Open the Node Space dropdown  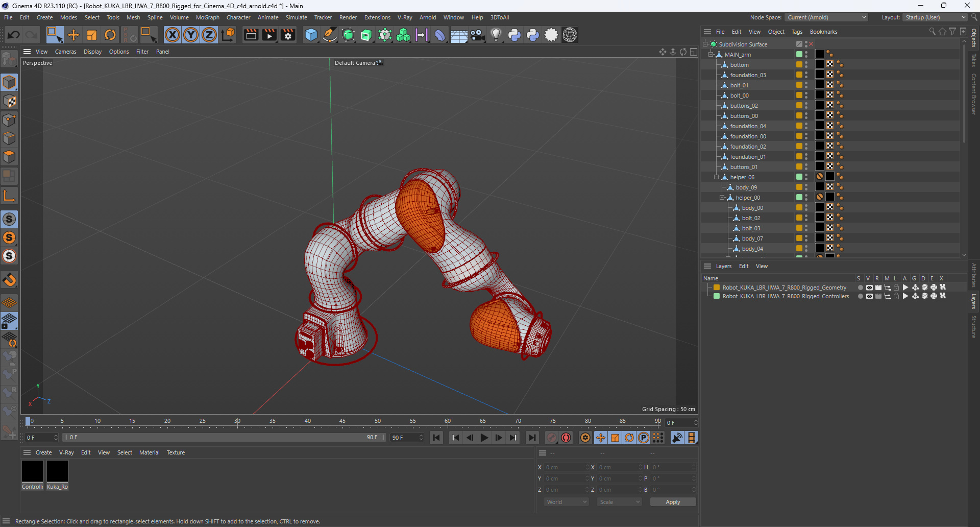point(826,17)
